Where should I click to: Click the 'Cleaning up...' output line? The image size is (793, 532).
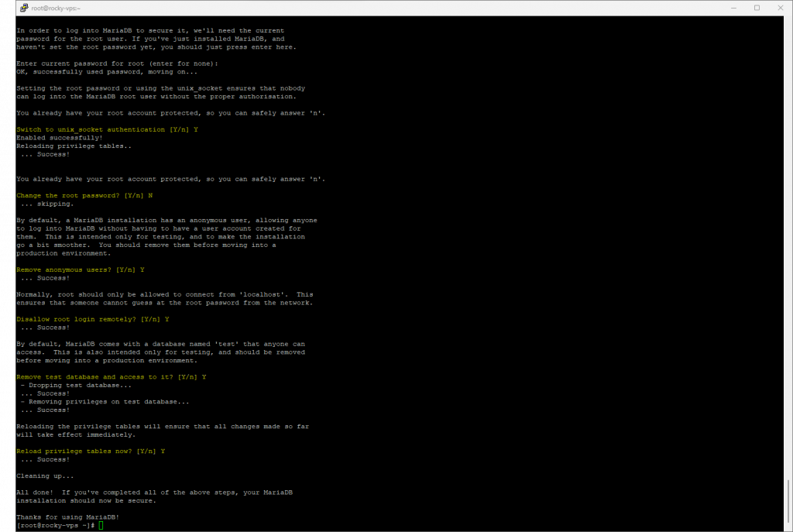pos(46,475)
